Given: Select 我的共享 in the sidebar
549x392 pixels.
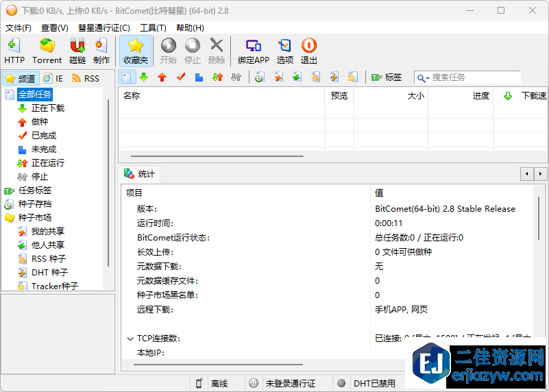Looking at the screenshot, I should tap(47, 232).
